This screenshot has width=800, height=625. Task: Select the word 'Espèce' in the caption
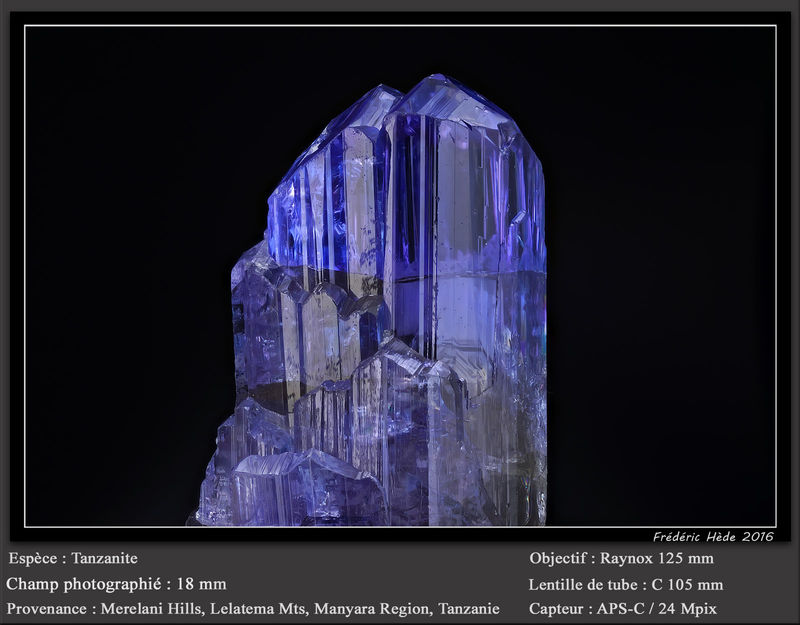(33, 559)
